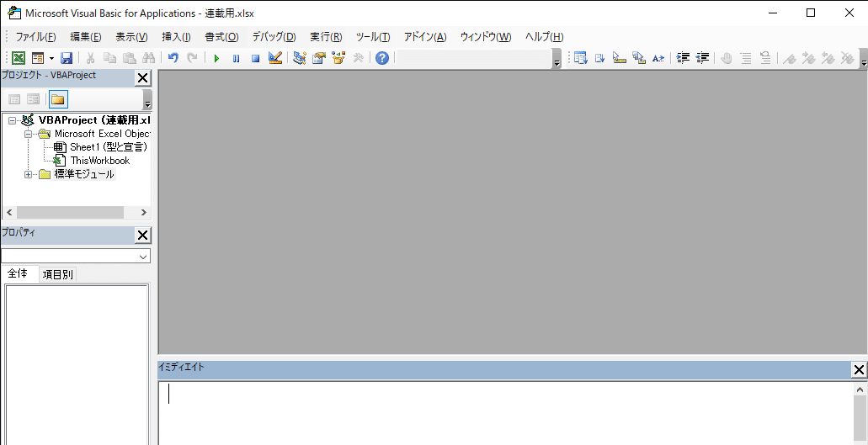Open Visual Basic Help question mark icon
The height and width of the screenshot is (445, 868).
click(382, 58)
